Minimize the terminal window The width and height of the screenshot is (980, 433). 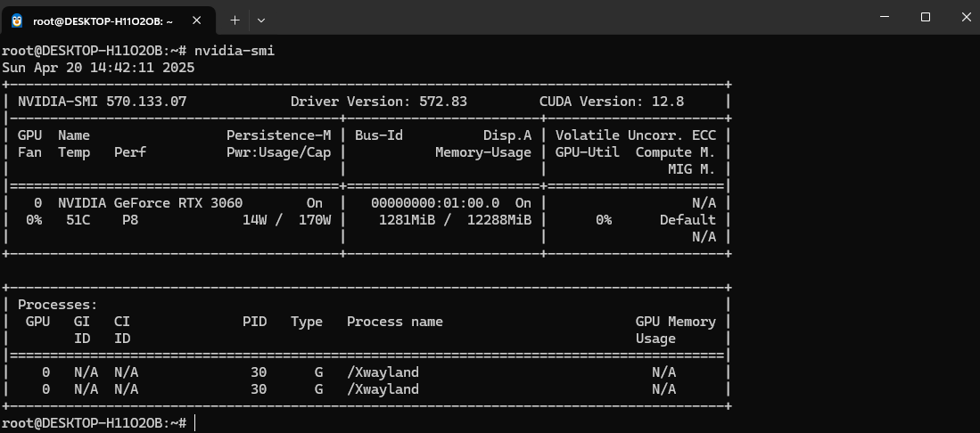pos(885,18)
